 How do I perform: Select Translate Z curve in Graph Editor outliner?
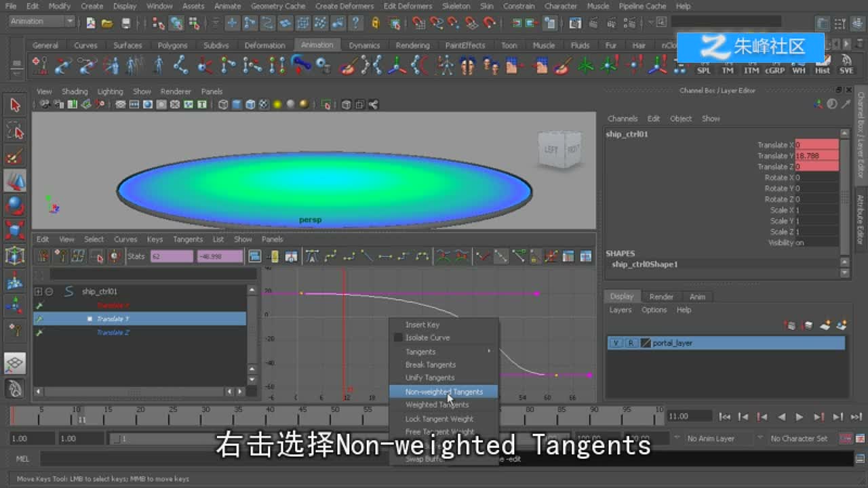[140, 333]
